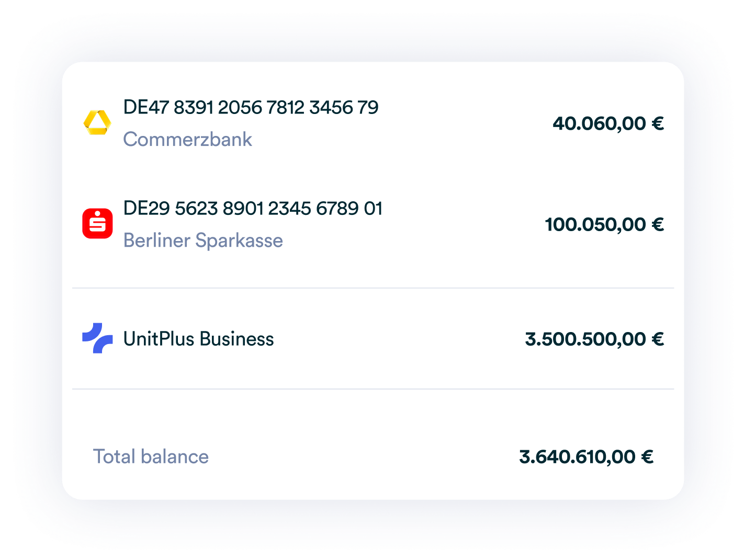The width and height of the screenshot is (744, 560).
Task: Open the UnitPlus Business account label
Action: (198, 339)
